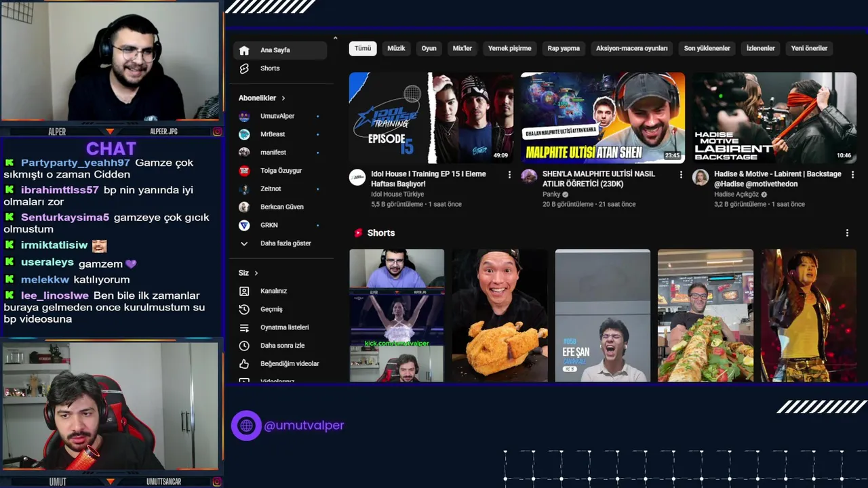Click the globe icon beside @umutvalper
The image size is (868, 488).
(246, 426)
